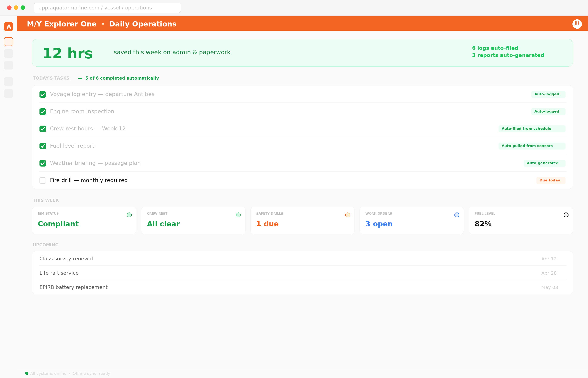Viewport: 588px width, 378px height.
Task: Open the EPIRB battery replacement entry
Action: pos(74,287)
